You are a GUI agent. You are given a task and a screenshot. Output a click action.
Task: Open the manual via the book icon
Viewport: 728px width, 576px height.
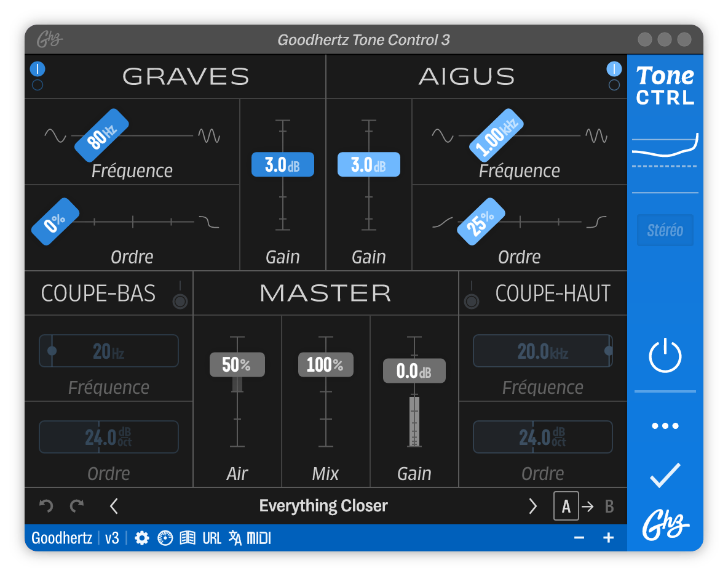(186, 537)
